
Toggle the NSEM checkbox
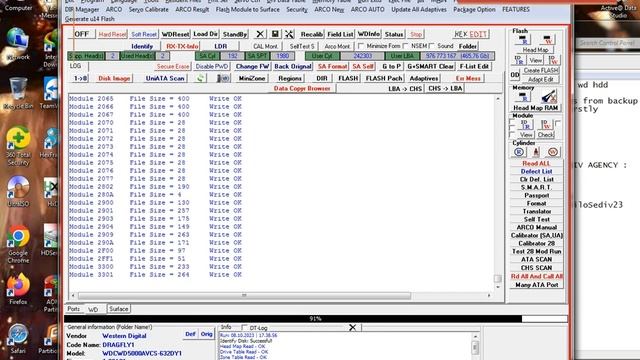tap(405, 46)
